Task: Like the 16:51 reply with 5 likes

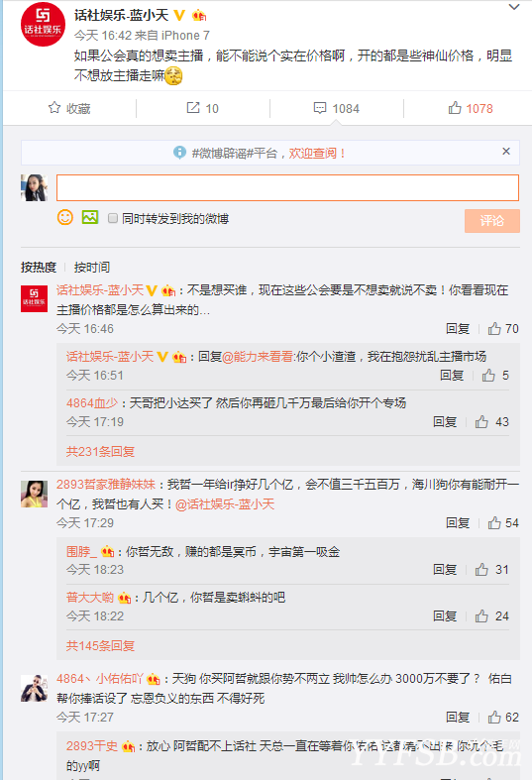Action: pos(495,375)
